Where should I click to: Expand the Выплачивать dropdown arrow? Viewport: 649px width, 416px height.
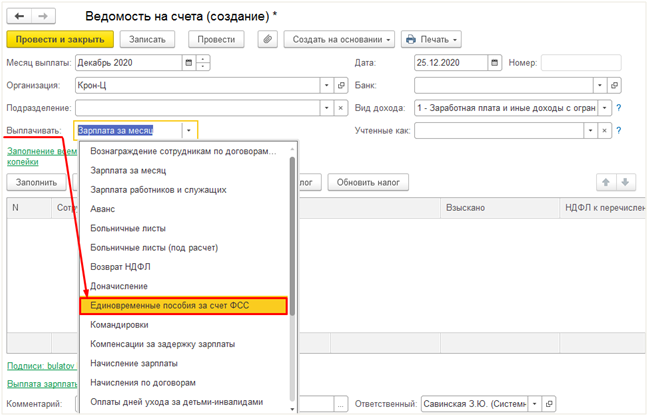pos(188,130)
